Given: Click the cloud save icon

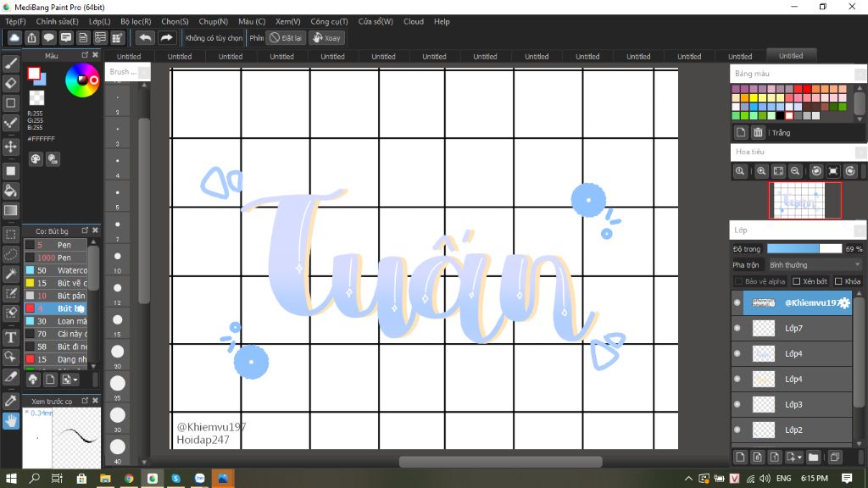Looking at the screenshot, I should point(14,37).
